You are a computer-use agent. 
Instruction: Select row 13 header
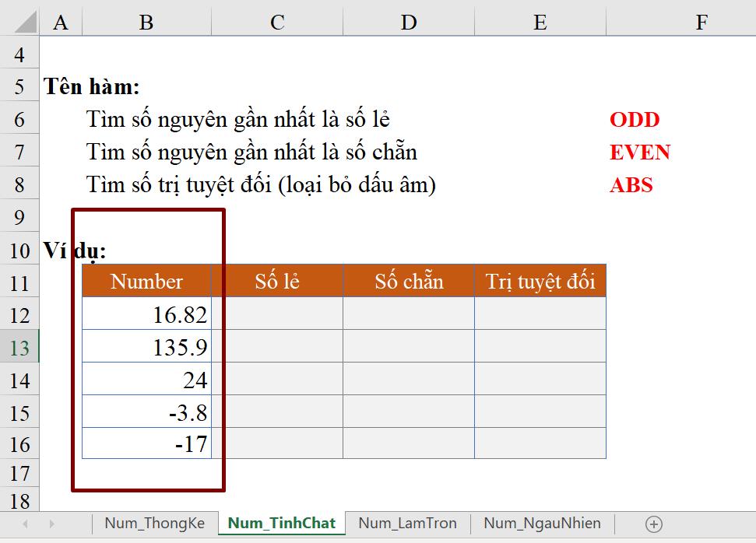click(19, 346)
